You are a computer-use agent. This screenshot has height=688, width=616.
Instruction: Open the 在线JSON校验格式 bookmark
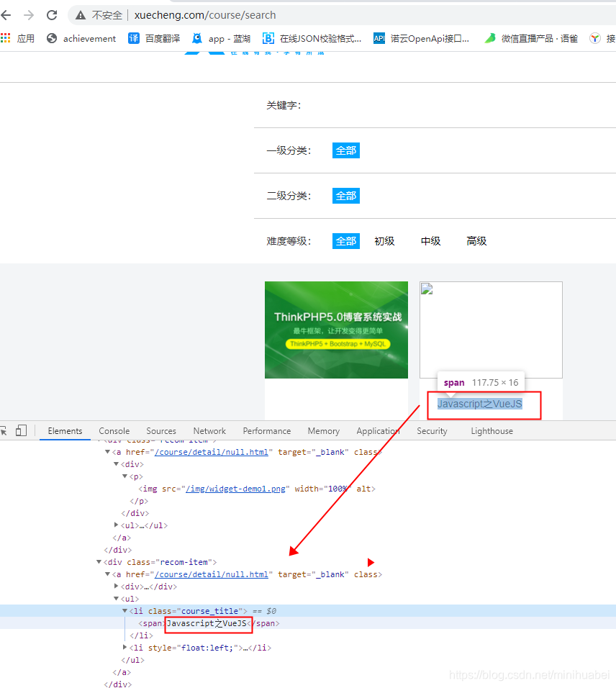[x=312, y=39]
